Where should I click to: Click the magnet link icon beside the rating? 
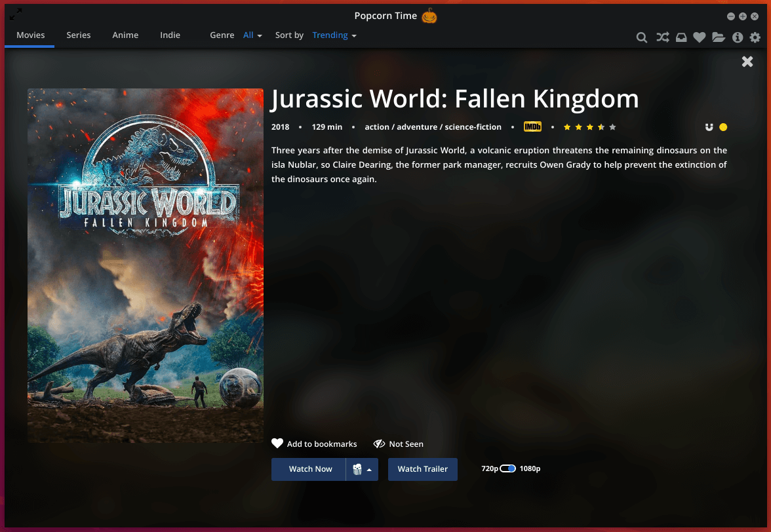tap(709, 127)
